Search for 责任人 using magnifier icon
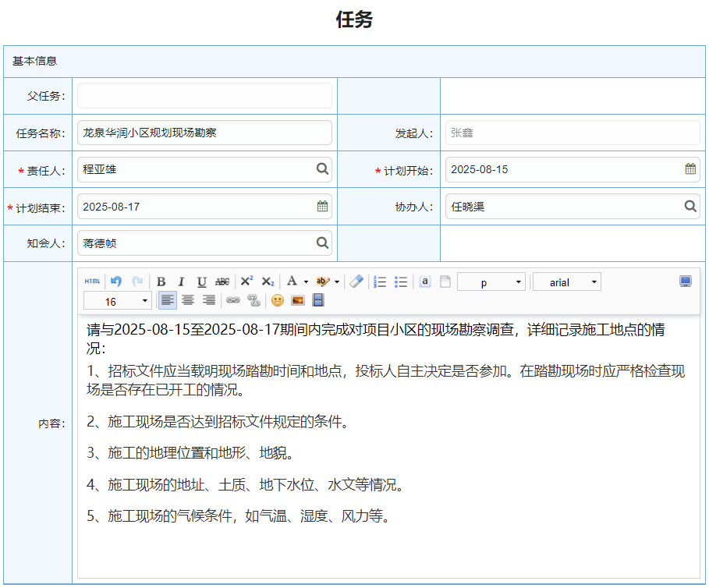This screenshot has width=709, height=588. click(x=322, y=169)
